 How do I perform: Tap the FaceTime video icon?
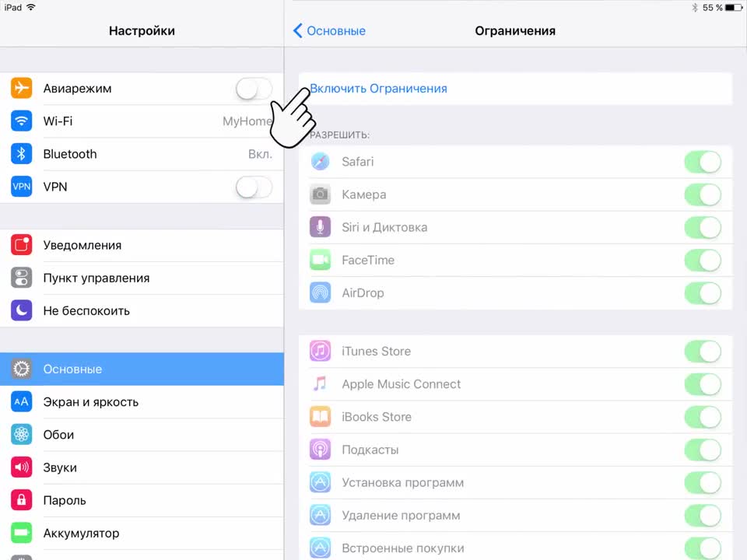click(320, 260)
